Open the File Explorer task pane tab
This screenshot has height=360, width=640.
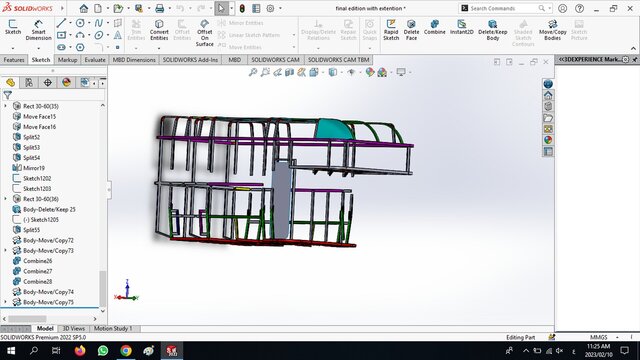click(548, 118)
